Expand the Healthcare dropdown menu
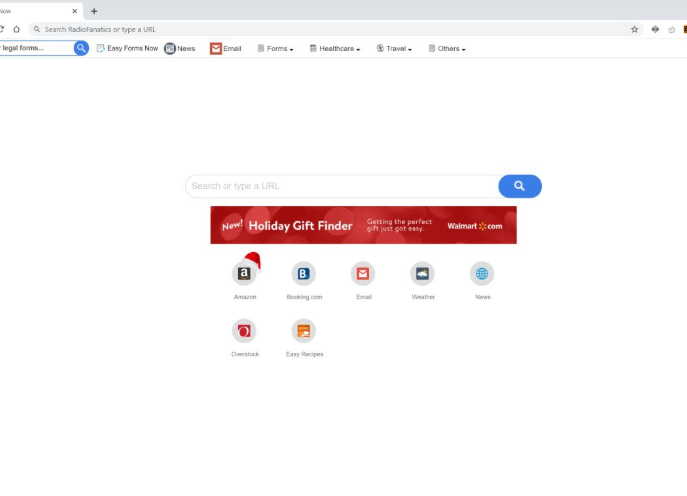687x496 pixels. (334, 48)
